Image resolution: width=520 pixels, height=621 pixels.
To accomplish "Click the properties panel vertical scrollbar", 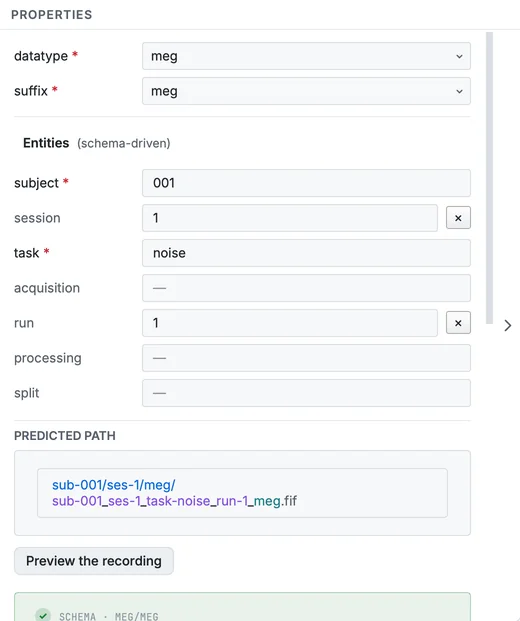I will [490, 178].
